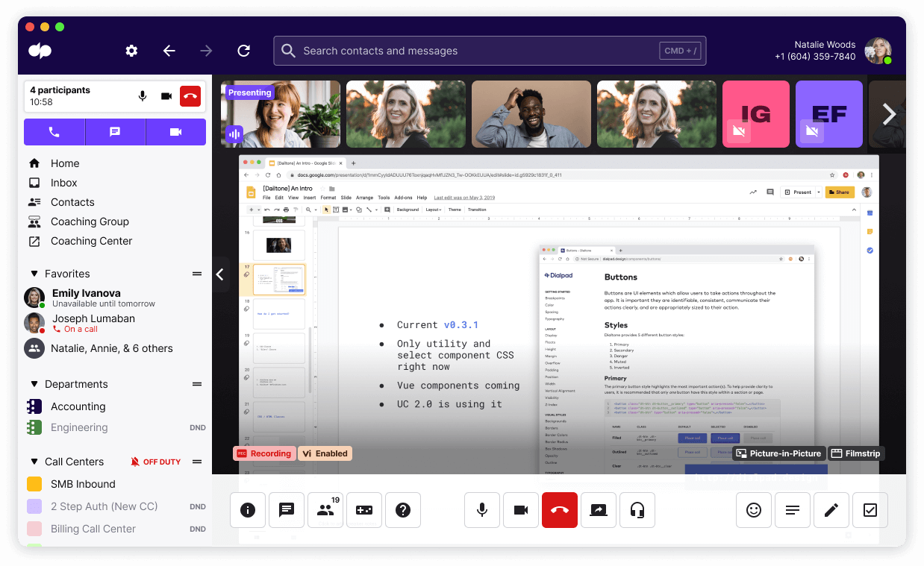
Task: Open the emoji reactions panel
Action: click(753, 510)
